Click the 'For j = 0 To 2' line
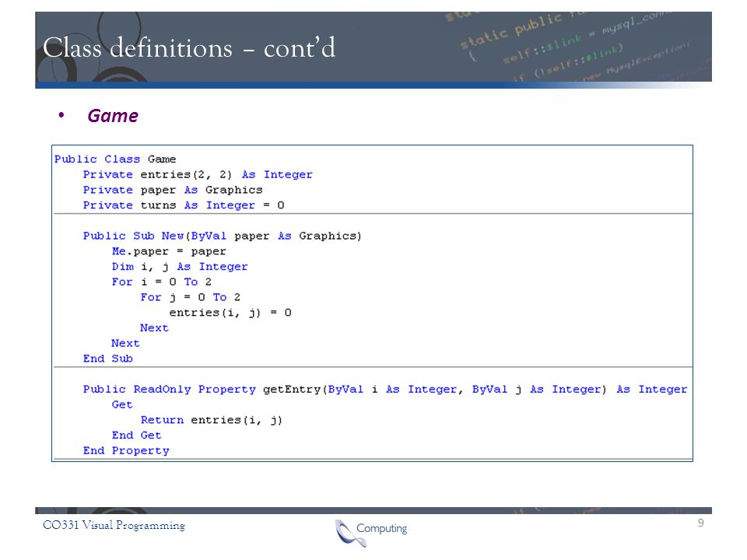Viewport: 747px width, 560px height. point(190,297)
